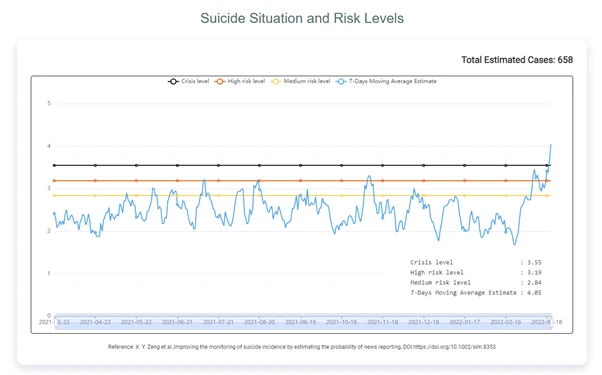Click the peak of the blue line above 4

click(551, 145)
